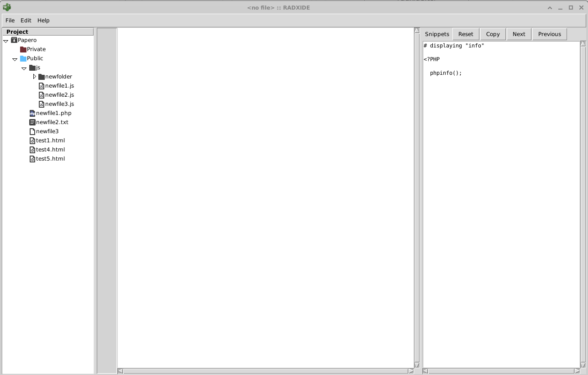Click the Papero project root icon
Screen dimensions: 588x375
(x=14, y=40)
